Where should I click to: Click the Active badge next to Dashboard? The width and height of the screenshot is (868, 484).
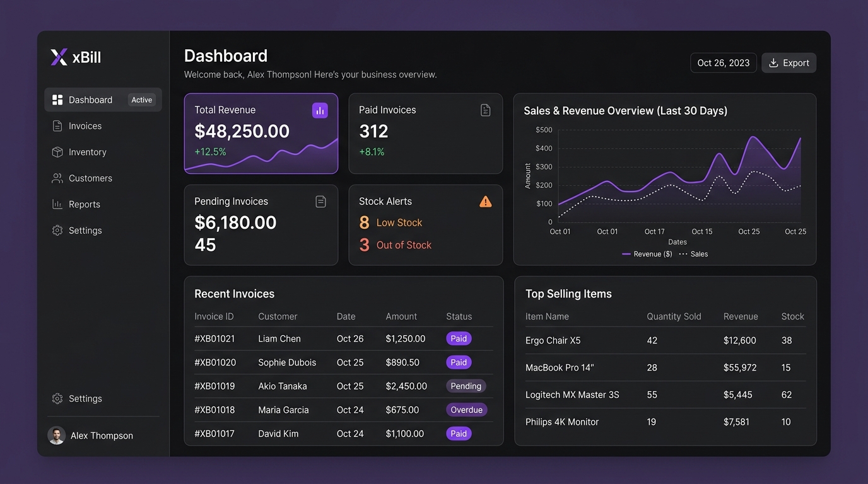click(142, 100)
